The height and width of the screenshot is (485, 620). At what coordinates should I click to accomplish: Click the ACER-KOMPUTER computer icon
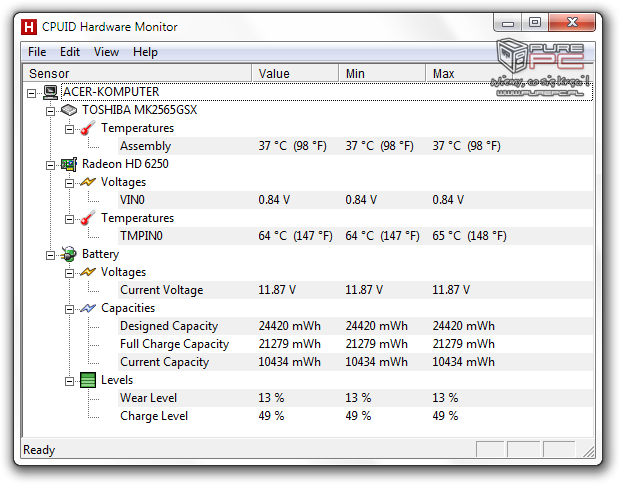pos(50,92)
